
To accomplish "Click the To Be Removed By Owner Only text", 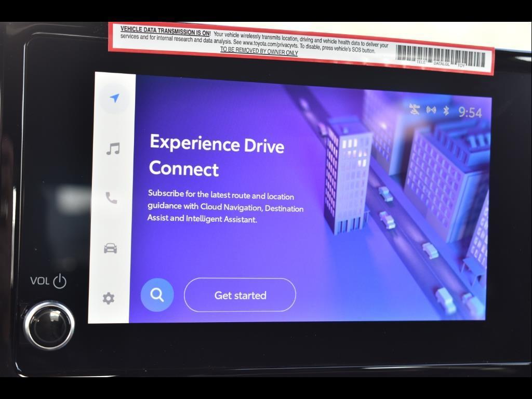I will [259, 51].
